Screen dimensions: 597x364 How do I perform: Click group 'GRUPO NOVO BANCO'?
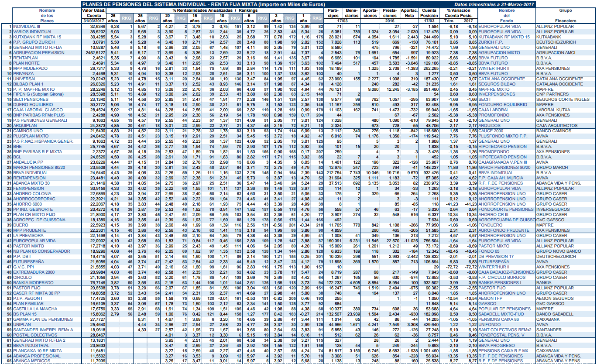click(x=558, y=251)
